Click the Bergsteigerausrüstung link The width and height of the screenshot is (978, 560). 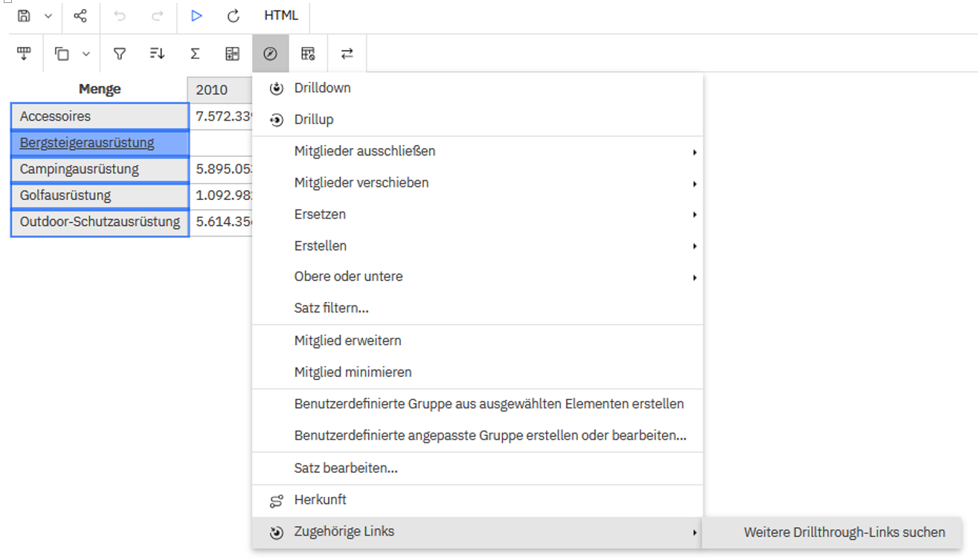click(x=87, y=143)
